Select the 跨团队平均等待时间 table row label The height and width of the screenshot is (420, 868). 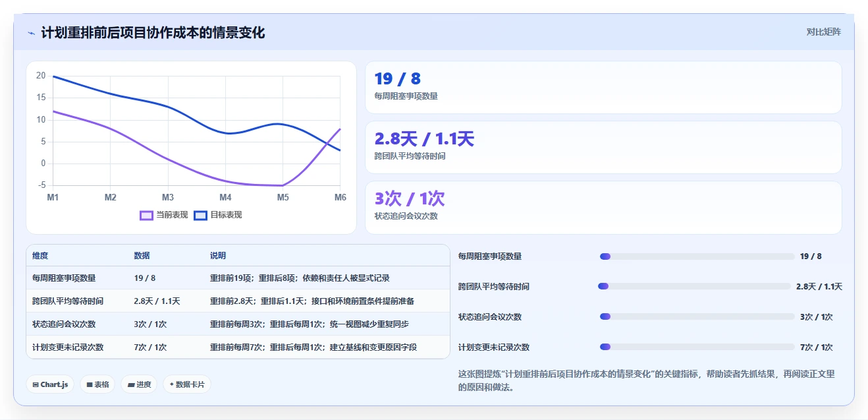(68, 301)
